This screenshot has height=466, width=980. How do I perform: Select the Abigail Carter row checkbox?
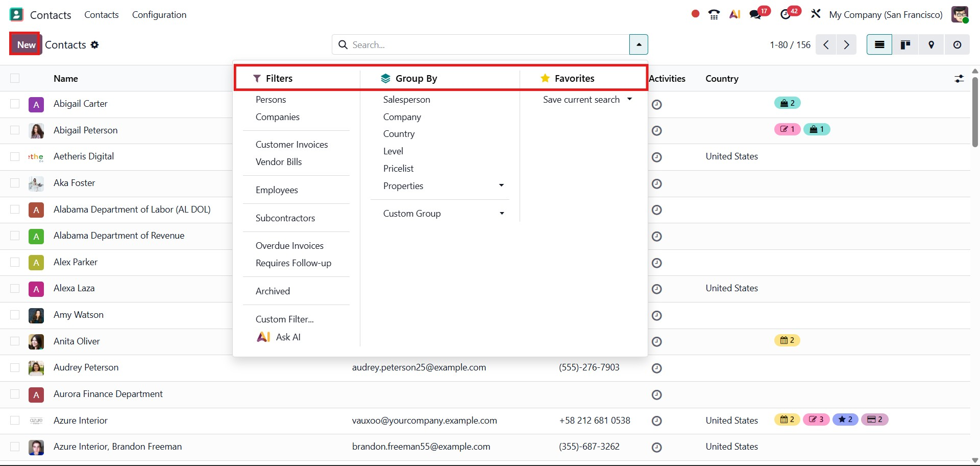pos(15,104)
